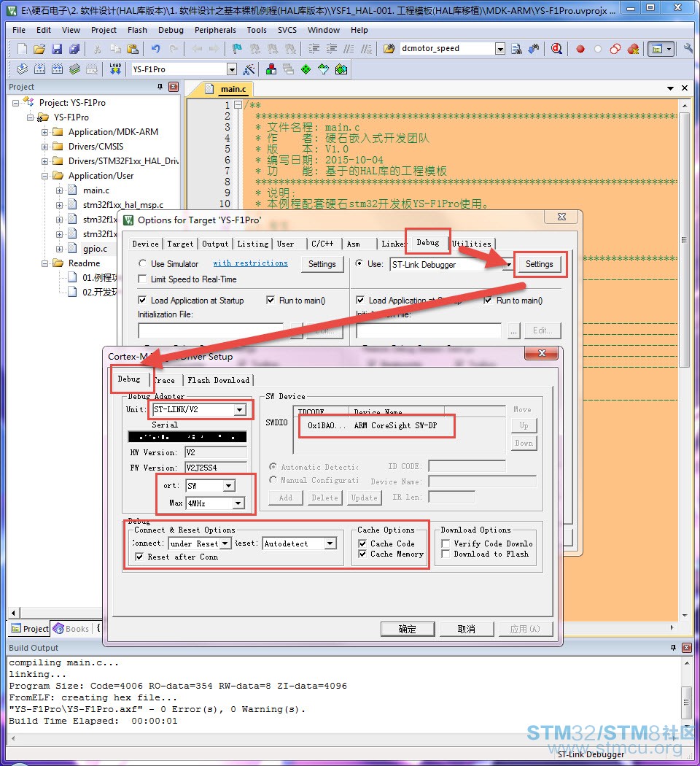Collapse the Application/User folder
700x766 pixels.
(45, 176)
